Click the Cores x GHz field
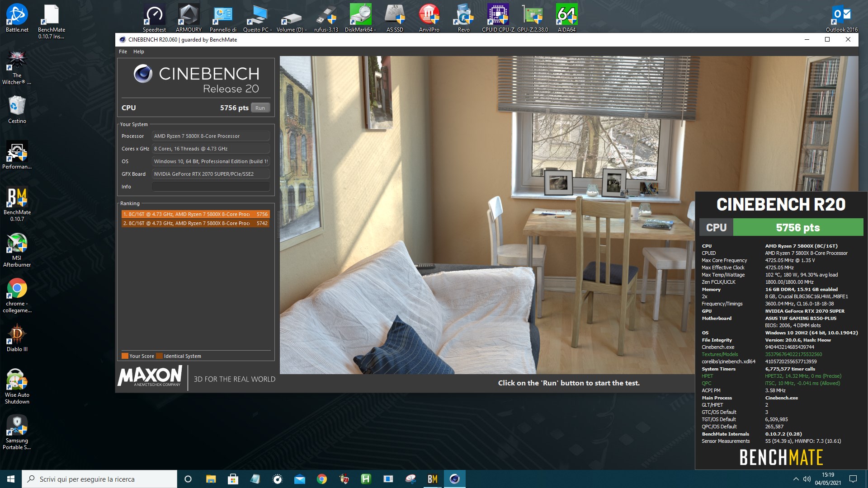This screenshot has width=868, height=488. point(211,149)
